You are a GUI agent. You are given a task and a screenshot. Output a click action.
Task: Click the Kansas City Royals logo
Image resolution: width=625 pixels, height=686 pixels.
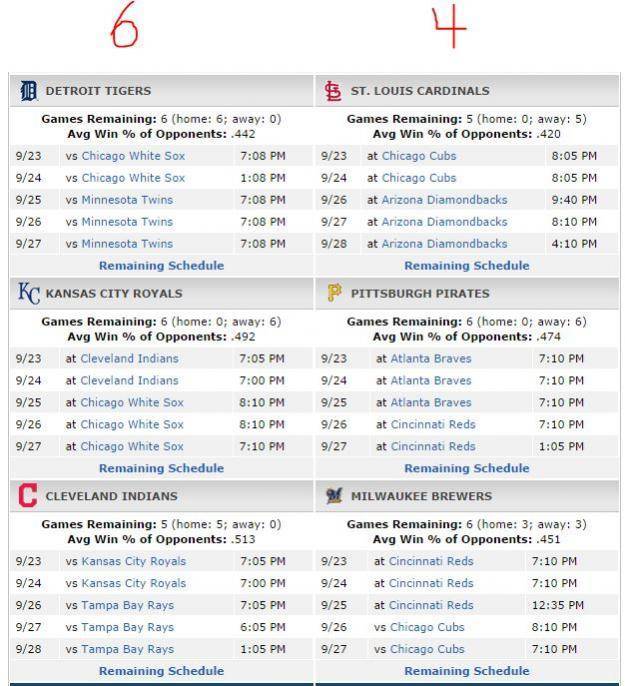tap(29, 293)
